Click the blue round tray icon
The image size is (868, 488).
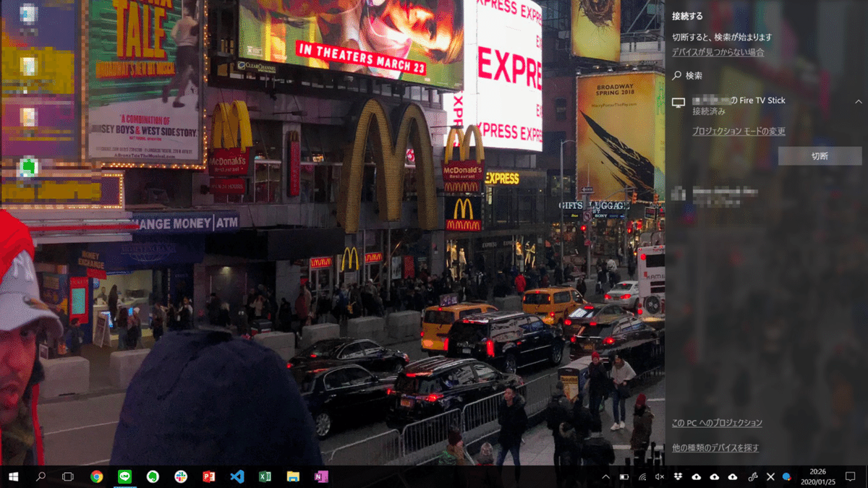787,476
